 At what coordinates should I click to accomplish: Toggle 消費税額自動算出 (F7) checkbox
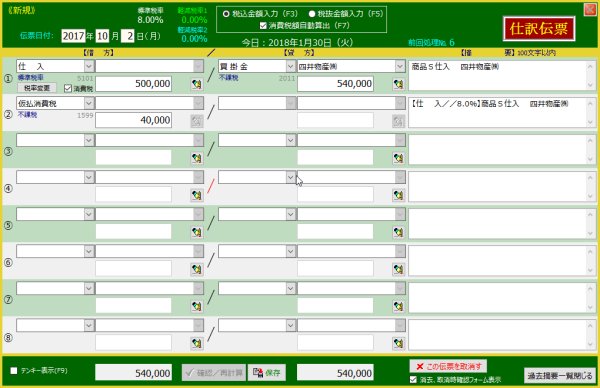tap(263, 26)
